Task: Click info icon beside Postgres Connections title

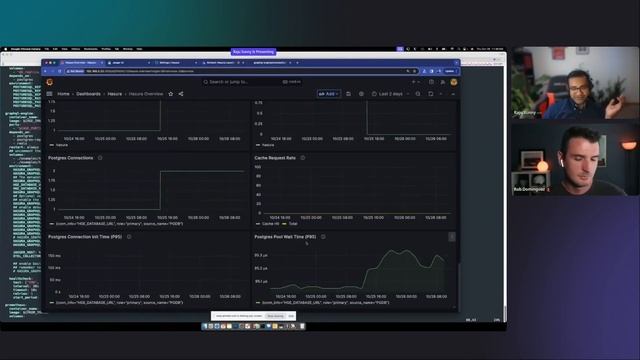Action: [100, 158]
